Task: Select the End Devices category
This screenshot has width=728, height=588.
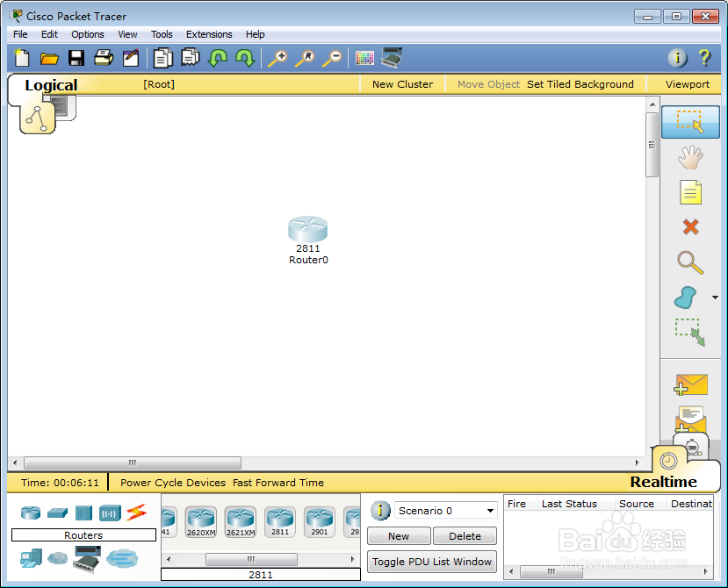Action: click(x=31, y=558)
